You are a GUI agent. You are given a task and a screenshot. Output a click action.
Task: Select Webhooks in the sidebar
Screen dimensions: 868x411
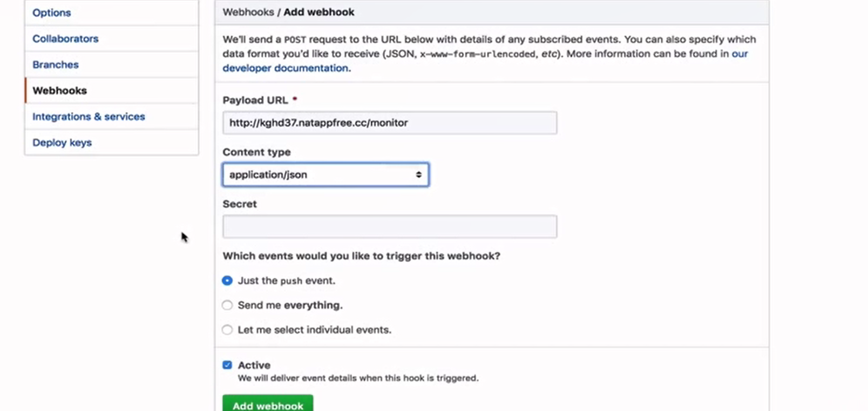pos(111,90)
